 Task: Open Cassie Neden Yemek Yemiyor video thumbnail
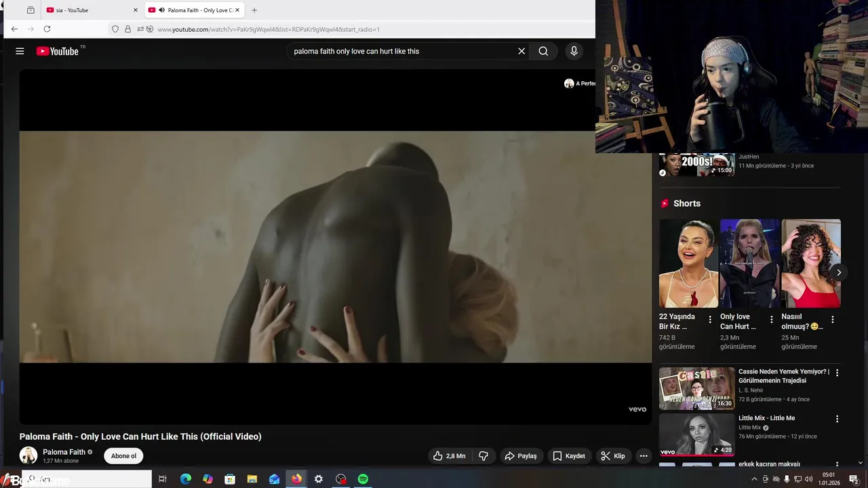tap(697, 388)
